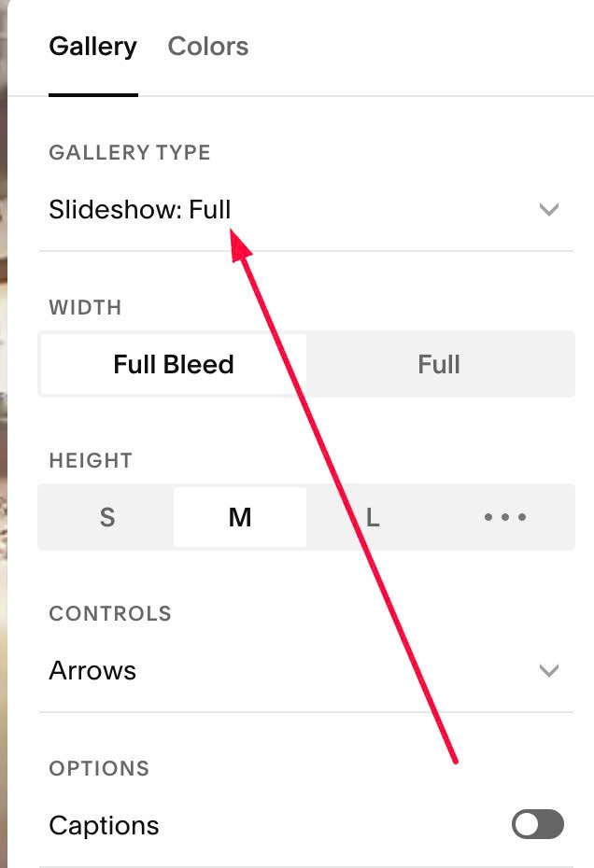Click the GALLERY TYPE section heading
The image size is (594, 868).
coord(130,153)
